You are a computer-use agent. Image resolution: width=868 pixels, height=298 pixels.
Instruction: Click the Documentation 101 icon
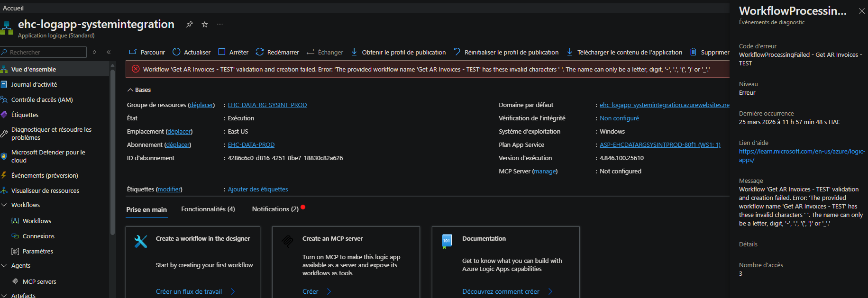pos(447,242)
